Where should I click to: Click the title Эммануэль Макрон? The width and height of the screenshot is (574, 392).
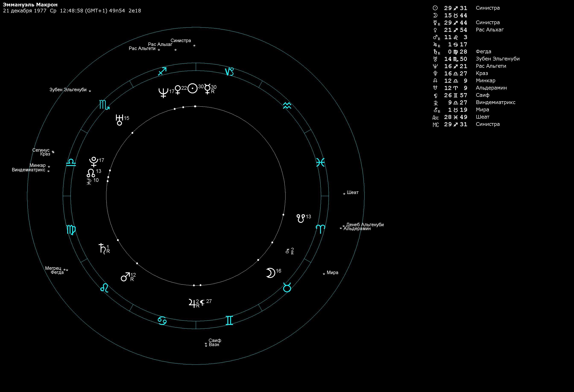click(x=30, y=4)
